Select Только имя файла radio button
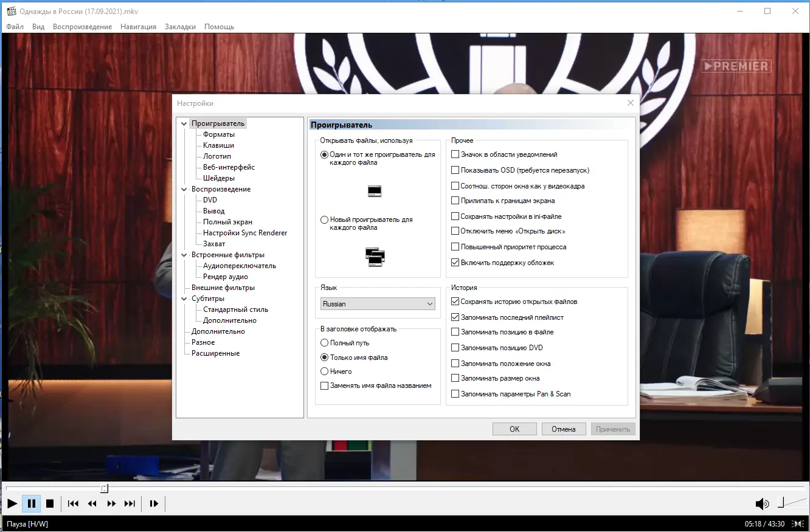 coord(325,358)
